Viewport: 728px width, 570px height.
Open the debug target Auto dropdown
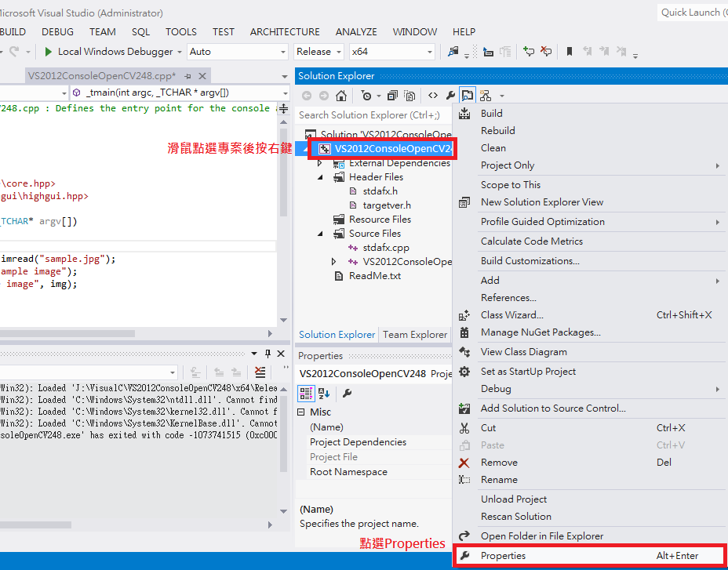coord(238,52)
